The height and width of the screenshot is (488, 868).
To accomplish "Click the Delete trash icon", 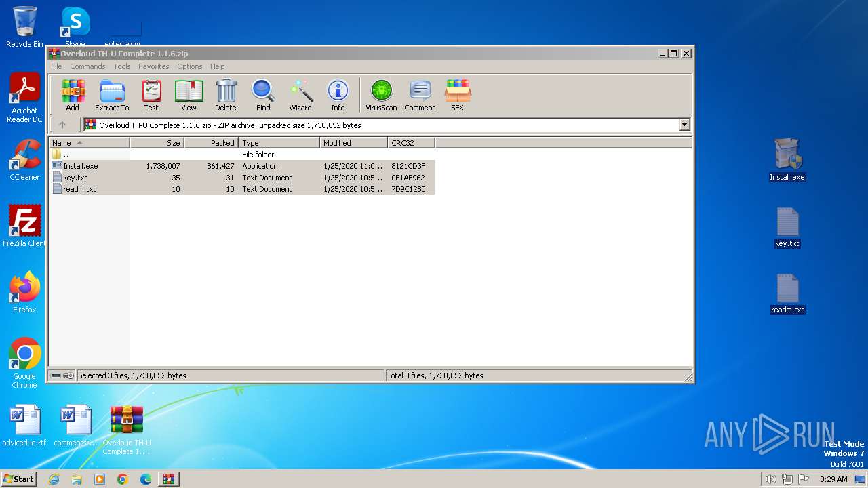I will (226, 95).
